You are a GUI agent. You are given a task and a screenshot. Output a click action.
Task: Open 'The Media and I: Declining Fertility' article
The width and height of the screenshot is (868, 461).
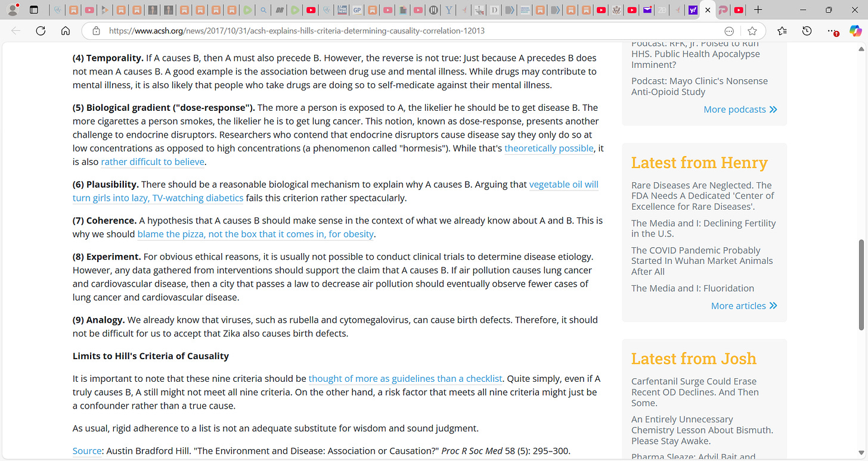click(703, 228)
